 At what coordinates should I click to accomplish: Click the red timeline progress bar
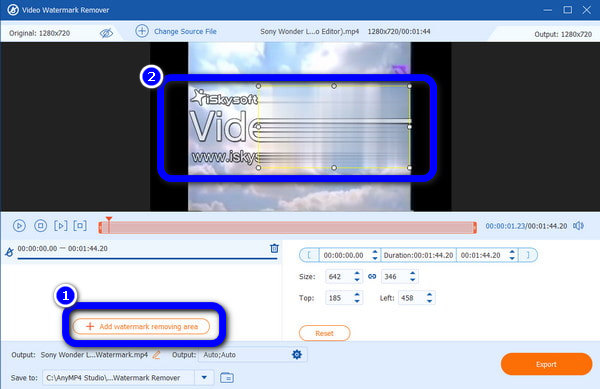(287, 227)
